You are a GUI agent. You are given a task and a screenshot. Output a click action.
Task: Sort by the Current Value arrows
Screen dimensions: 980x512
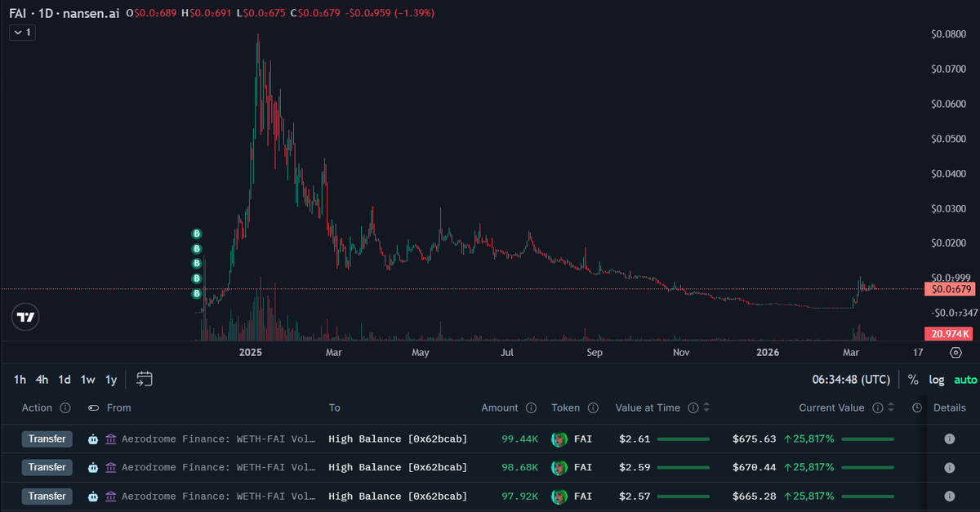[891, 407]
